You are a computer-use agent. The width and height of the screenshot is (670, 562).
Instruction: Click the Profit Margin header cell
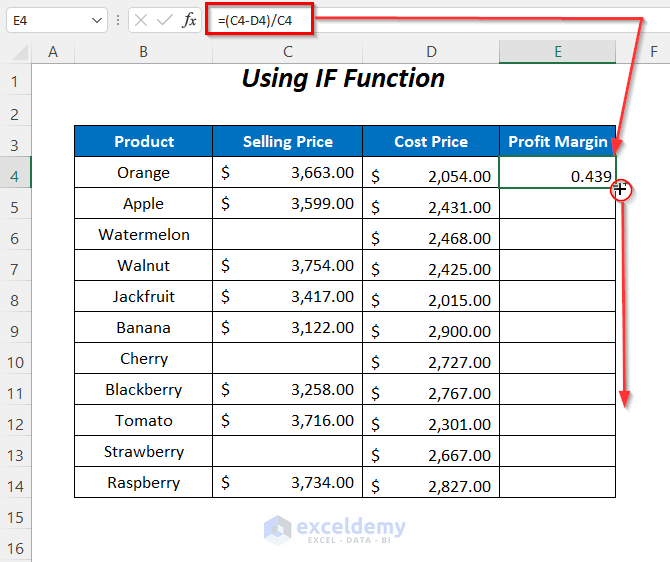pyautogui.click(x=557, y=141)
